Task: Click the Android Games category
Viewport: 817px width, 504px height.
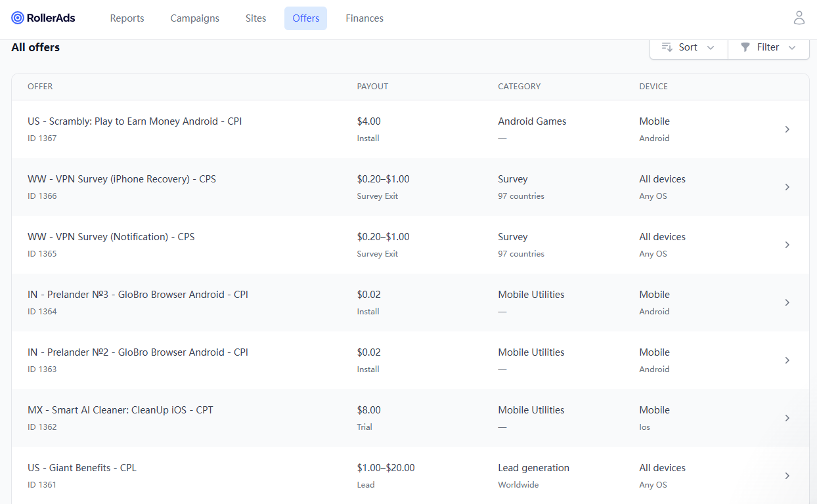Action: coord(532,121)
